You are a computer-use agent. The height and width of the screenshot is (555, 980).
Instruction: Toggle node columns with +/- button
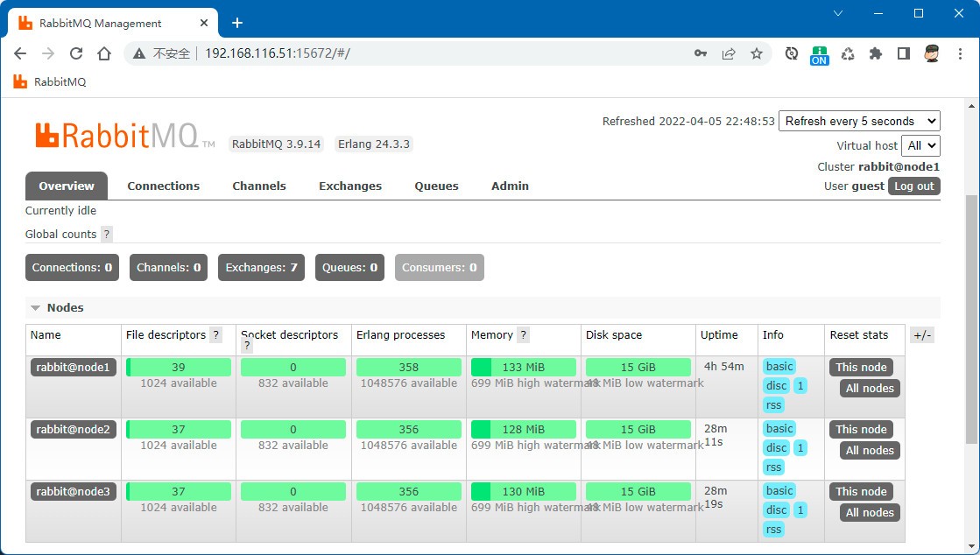click(922, 335)
